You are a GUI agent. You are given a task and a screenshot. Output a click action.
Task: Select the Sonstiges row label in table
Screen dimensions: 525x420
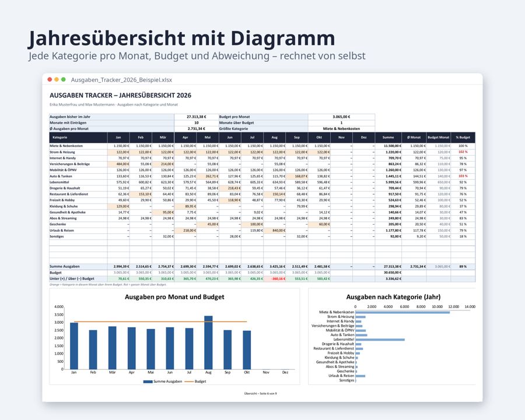point(78,236)
